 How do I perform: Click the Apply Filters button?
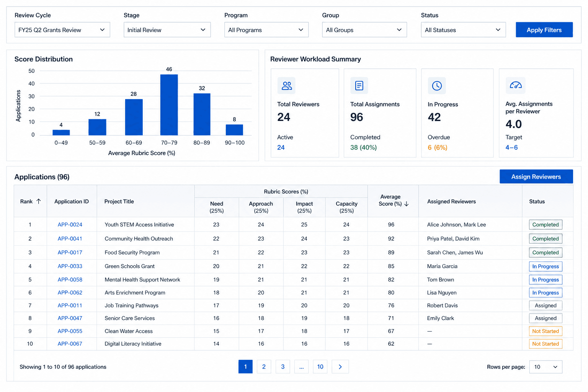click(544, 30)
